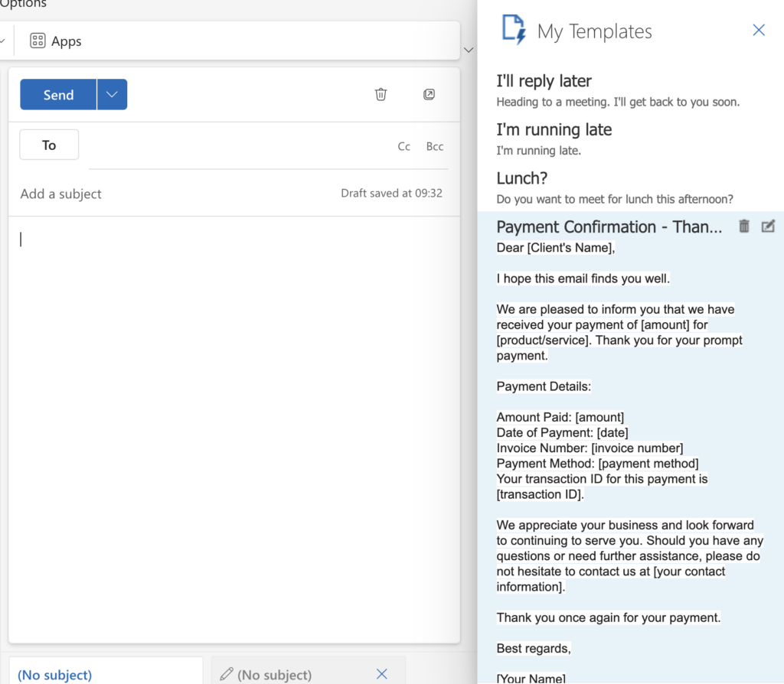Click the My Templates lightning document icon
Screen dimensions: 784x684
pyautogui.click(x=514, y=30)
